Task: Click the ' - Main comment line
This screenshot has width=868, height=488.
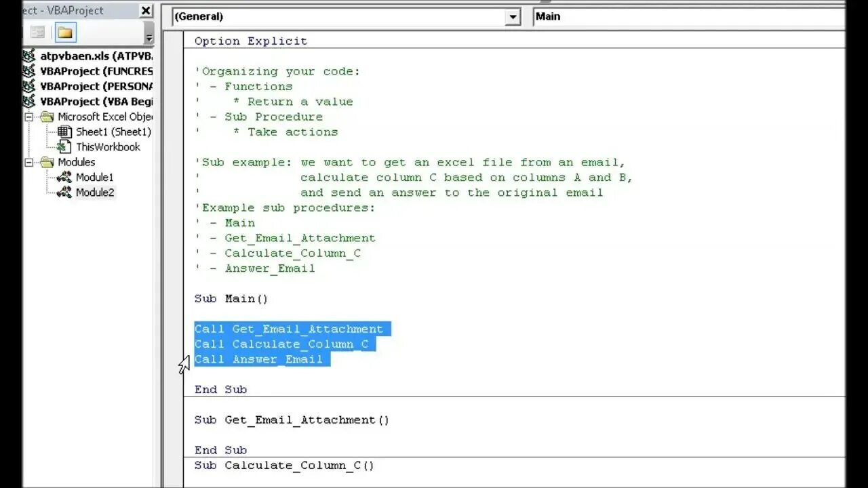Action: point(224,222)
